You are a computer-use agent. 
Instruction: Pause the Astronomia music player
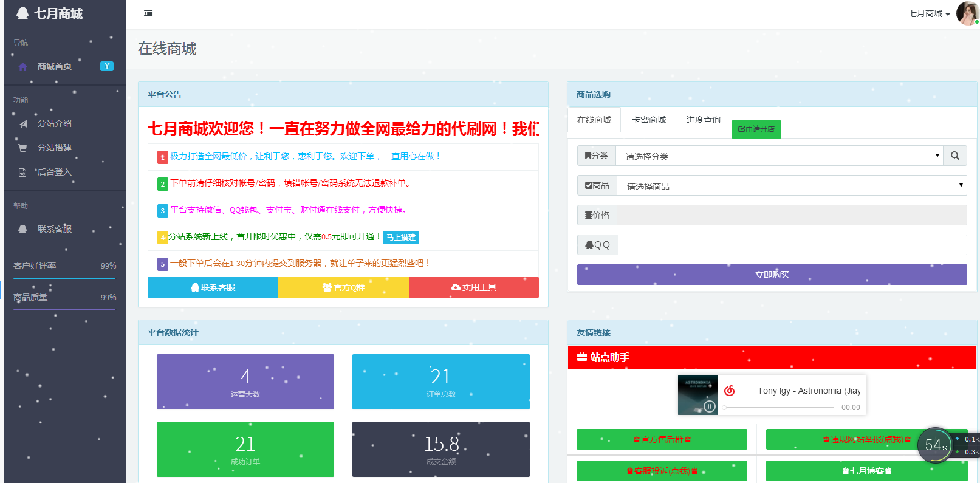click(x=709, y=406)
